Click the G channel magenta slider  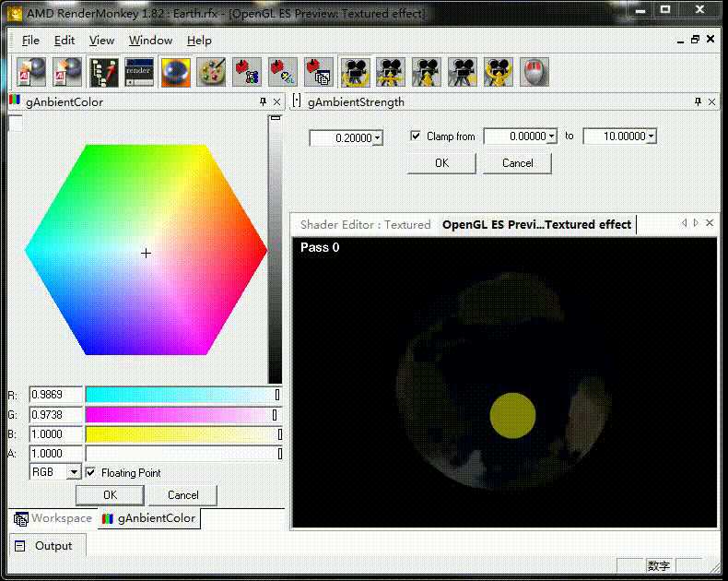(184, 415)
